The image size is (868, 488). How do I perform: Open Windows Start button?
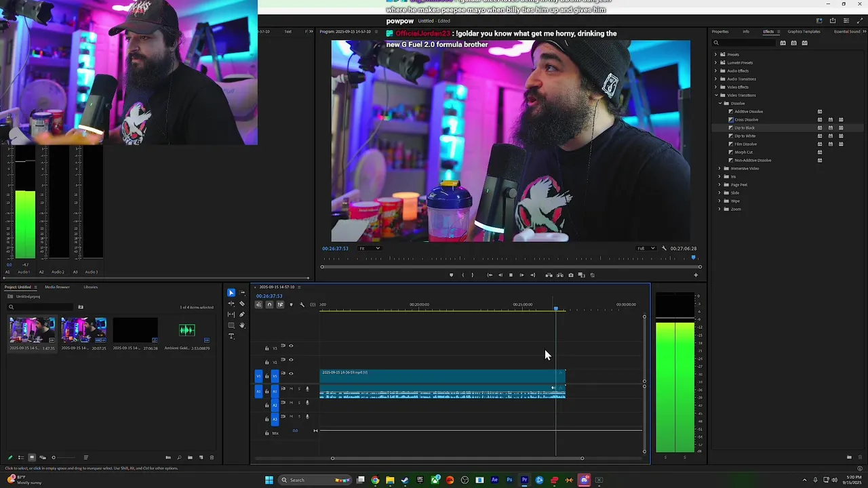[269, 480]
